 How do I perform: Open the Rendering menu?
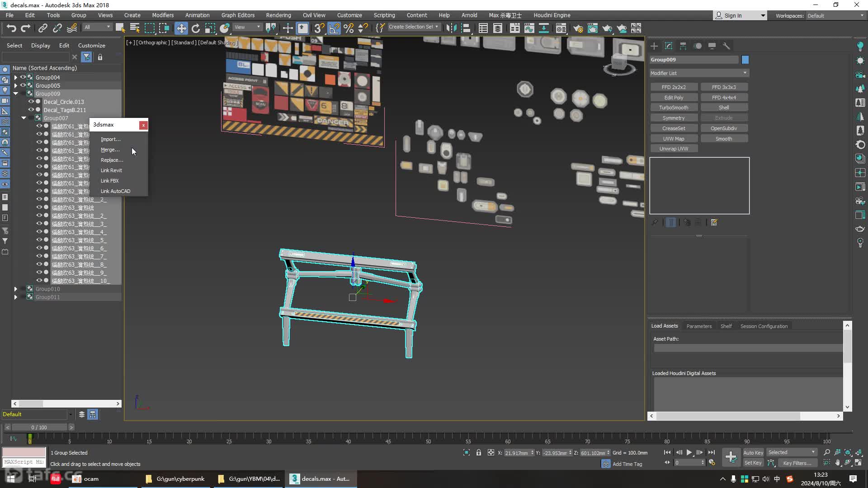[x=278, y=15]
